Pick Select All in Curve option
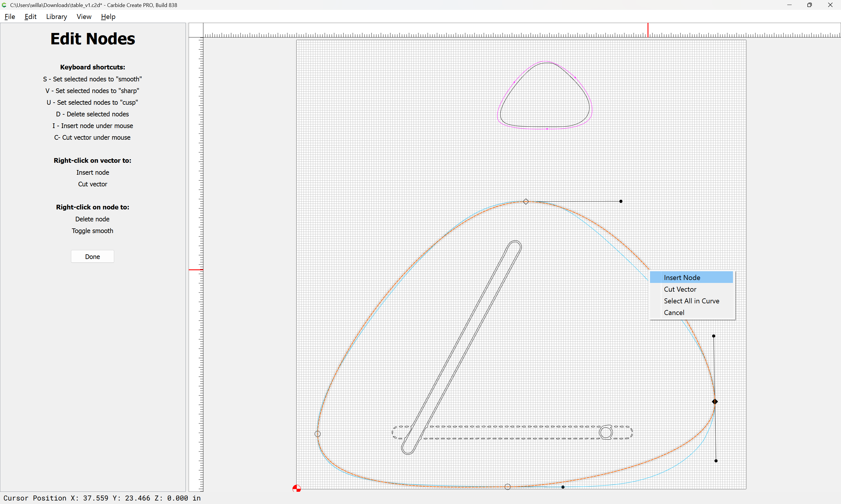841x504 pixels. pos(691,301)
